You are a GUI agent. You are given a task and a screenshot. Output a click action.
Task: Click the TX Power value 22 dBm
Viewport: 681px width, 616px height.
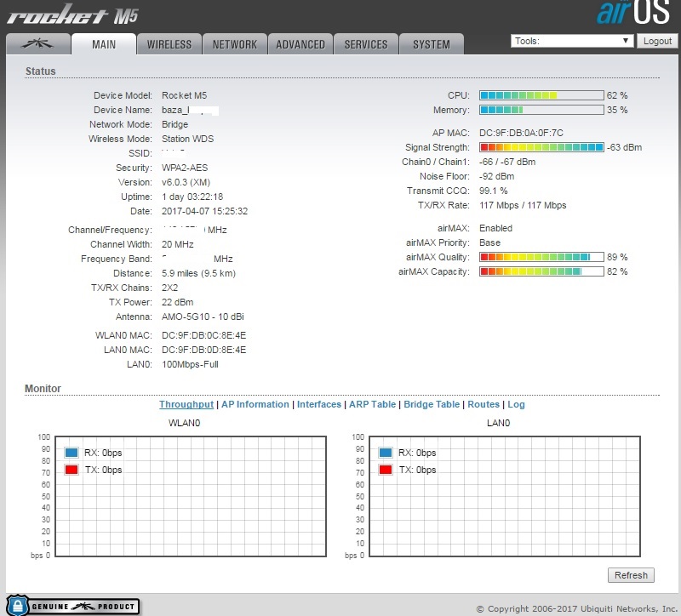pos(178,302)
